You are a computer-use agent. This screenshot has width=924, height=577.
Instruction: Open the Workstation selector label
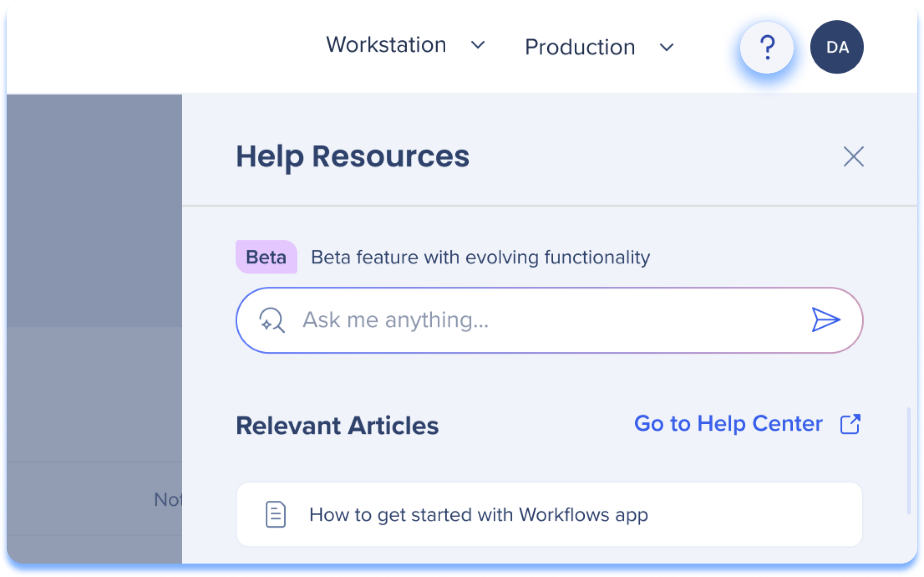pos(386,45)
